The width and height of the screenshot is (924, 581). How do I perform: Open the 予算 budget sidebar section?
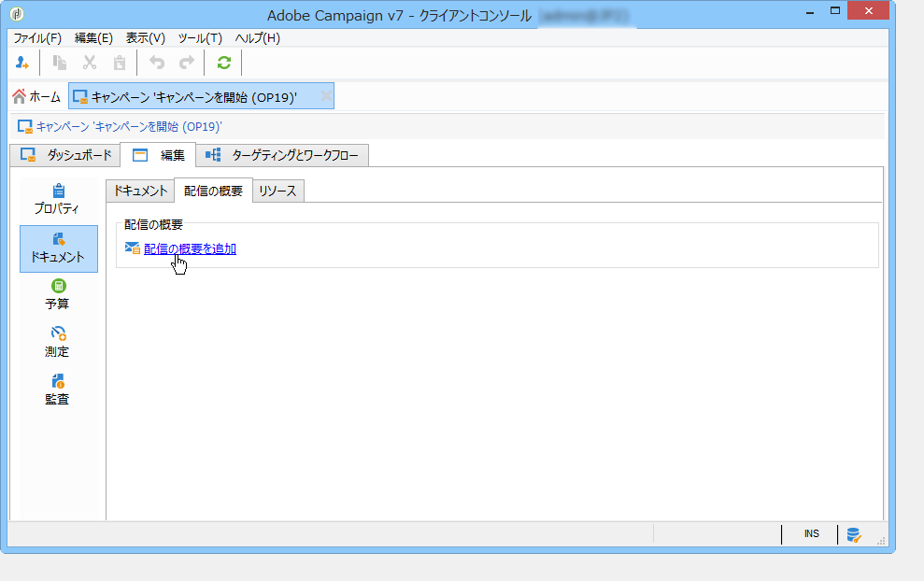click(58, 294)
